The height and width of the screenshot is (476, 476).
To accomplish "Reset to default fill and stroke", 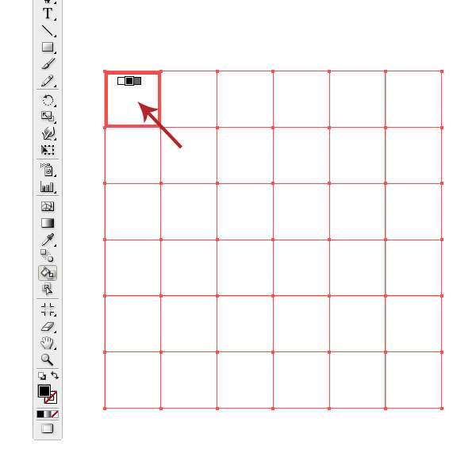I will pyautogui.click(x=42, y=376).
